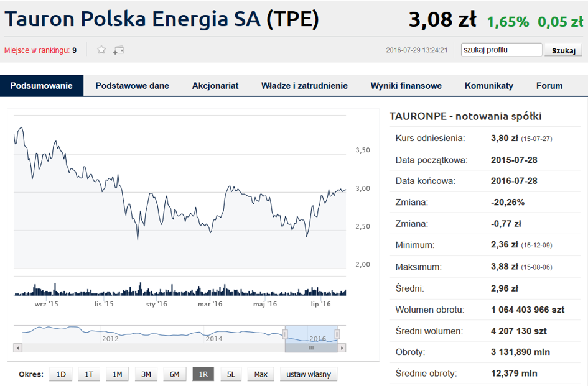
Task: Select the 6M period button
Action: pyautogui.click(x=174, y=374)
